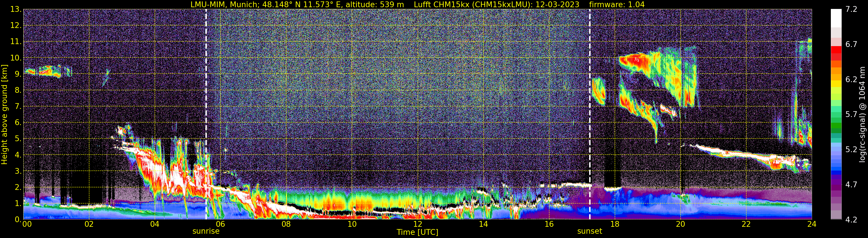Click the y-axis tick label '13.'

(x=16, y=10)
